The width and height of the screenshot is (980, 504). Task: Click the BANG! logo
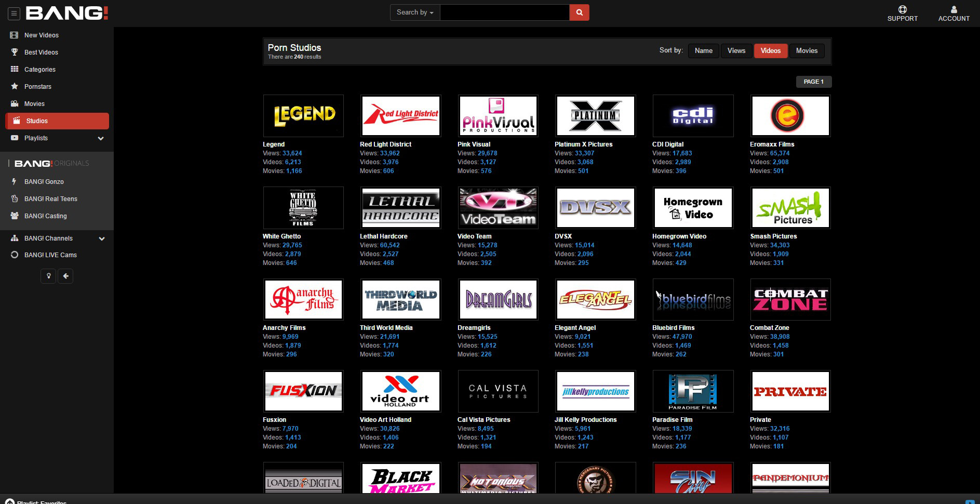coord(67,13)
